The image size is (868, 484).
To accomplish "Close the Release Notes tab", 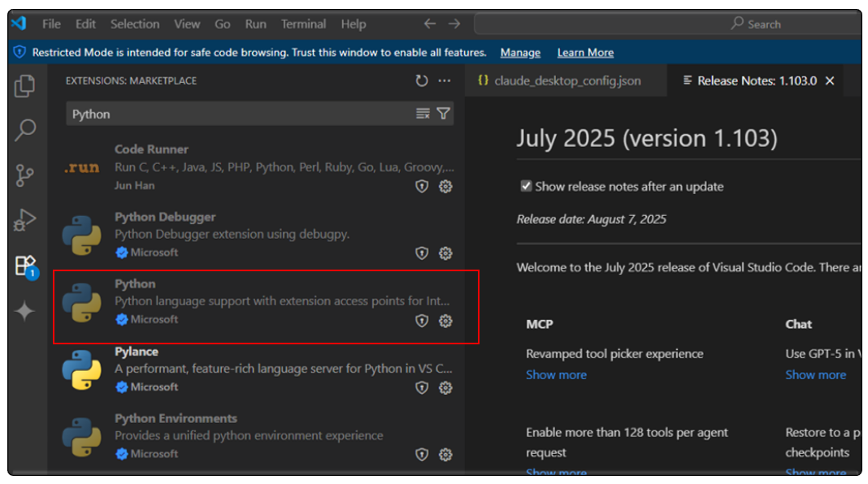I will pos(830,80).
